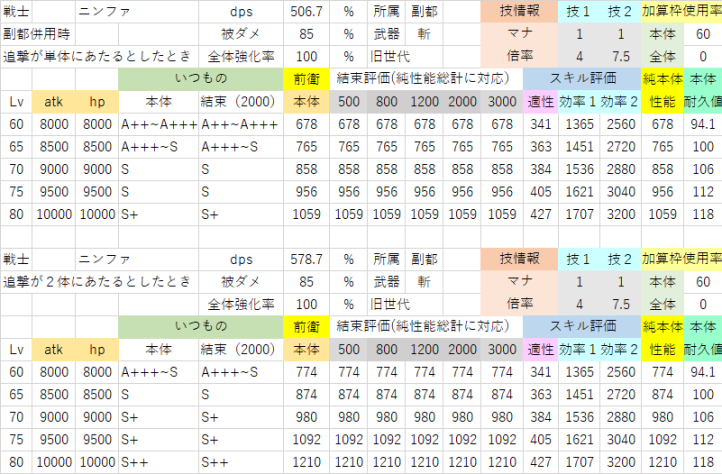
Task: Select 980 under the 3000 column
Action: pos(502,417)
